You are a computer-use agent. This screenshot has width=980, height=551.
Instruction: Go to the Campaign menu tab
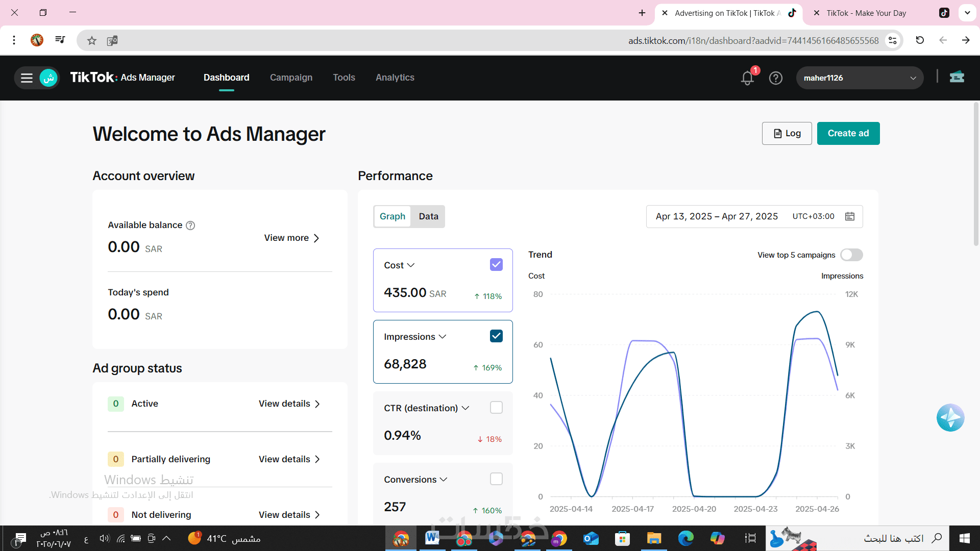pyautogui.click(x=291, y=78)
